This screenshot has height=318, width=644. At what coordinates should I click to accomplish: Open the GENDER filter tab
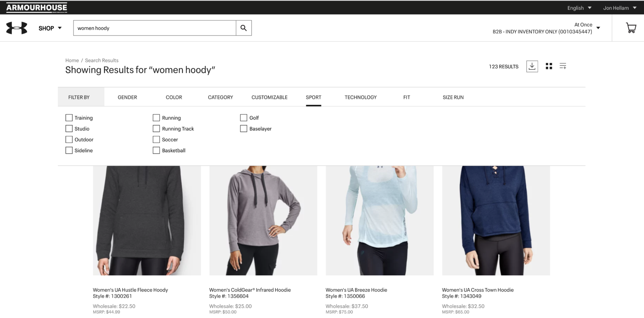click(127, 97)
